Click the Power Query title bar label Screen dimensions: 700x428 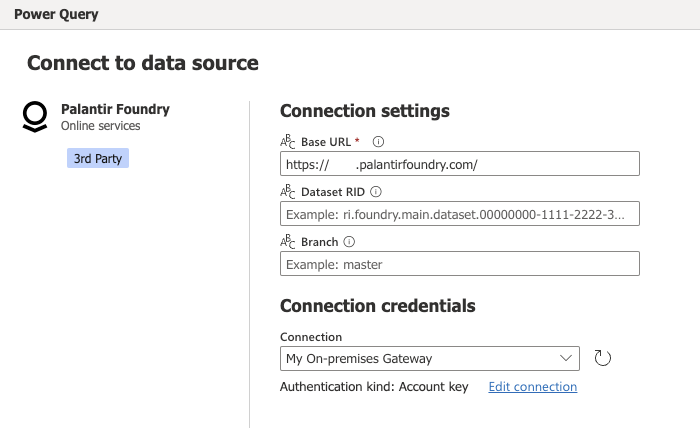pos(56,15)
